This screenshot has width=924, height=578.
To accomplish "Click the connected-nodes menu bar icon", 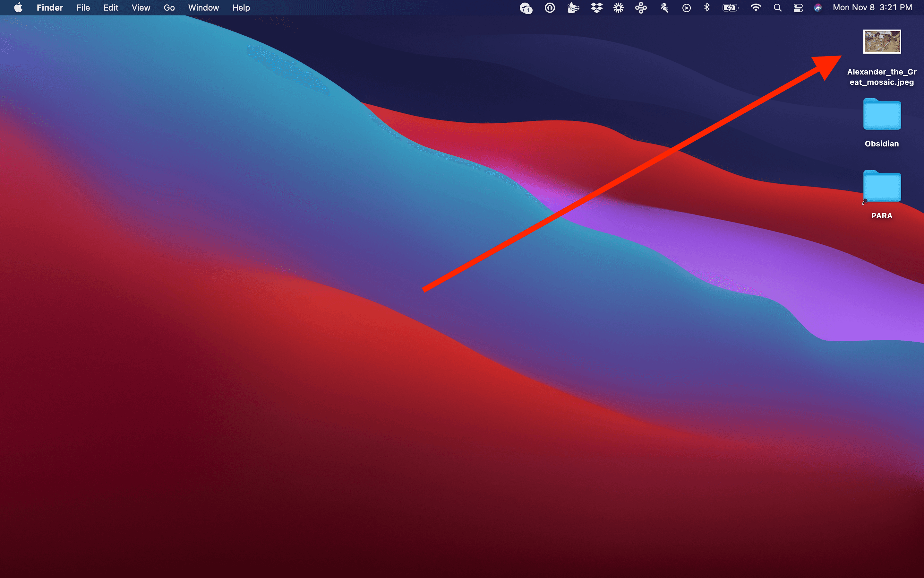I will [x=641, y=8].
